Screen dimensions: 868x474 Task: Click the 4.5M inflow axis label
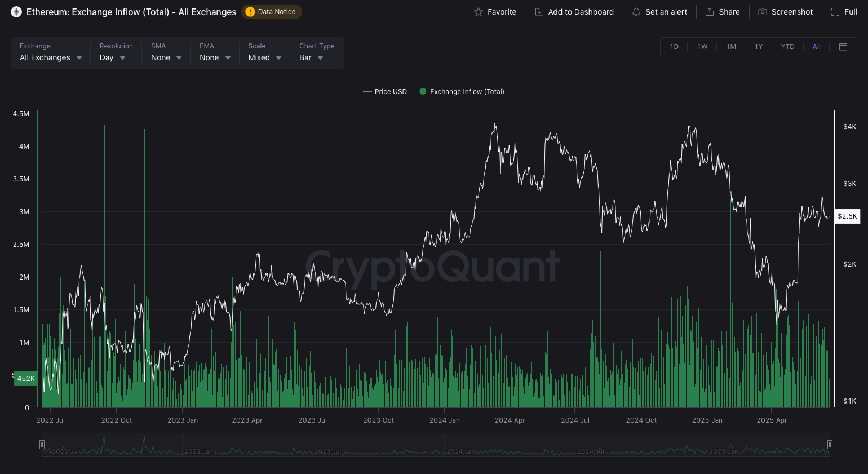coord(21,114)
